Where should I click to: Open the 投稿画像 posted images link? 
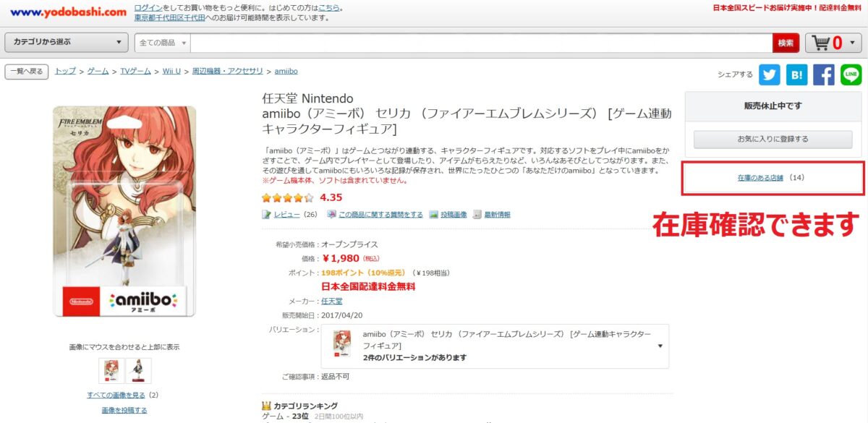454,215
